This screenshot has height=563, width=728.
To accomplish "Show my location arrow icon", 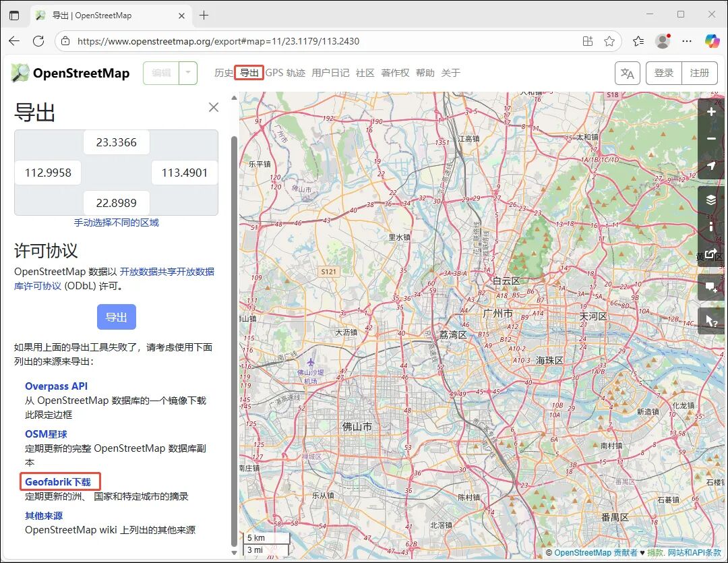I will click(711, 165).
